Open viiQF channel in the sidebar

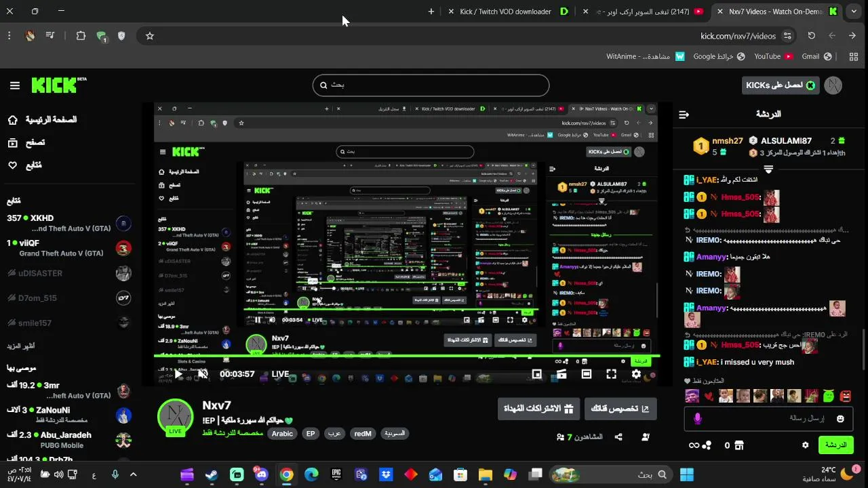click(68, 248)
